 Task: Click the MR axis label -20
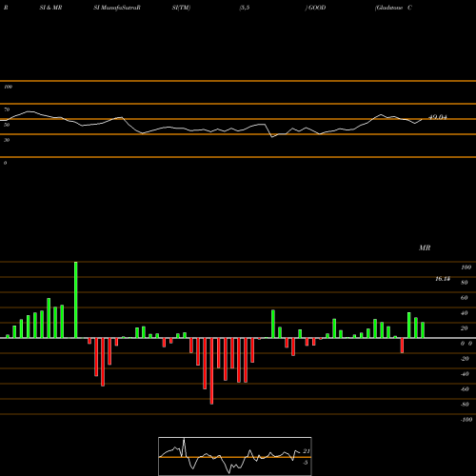(x=465, y=359)
